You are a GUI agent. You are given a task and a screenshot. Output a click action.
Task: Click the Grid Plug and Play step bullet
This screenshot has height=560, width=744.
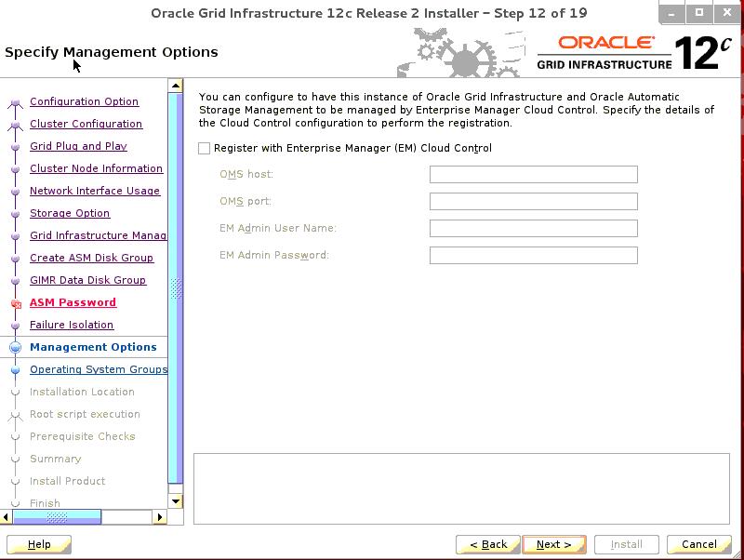point(15,147)
